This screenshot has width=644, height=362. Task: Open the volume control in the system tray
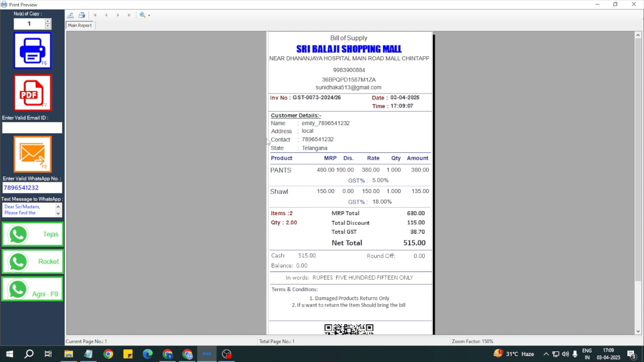pos(565,354)
